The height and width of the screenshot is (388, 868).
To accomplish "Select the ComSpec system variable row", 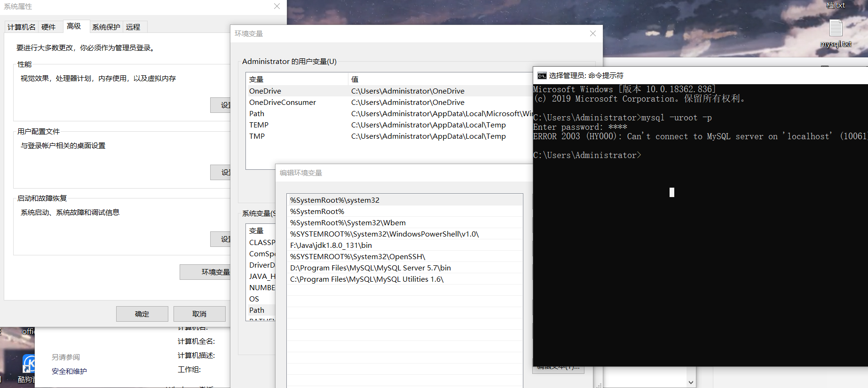I will [x=261, y=253].
